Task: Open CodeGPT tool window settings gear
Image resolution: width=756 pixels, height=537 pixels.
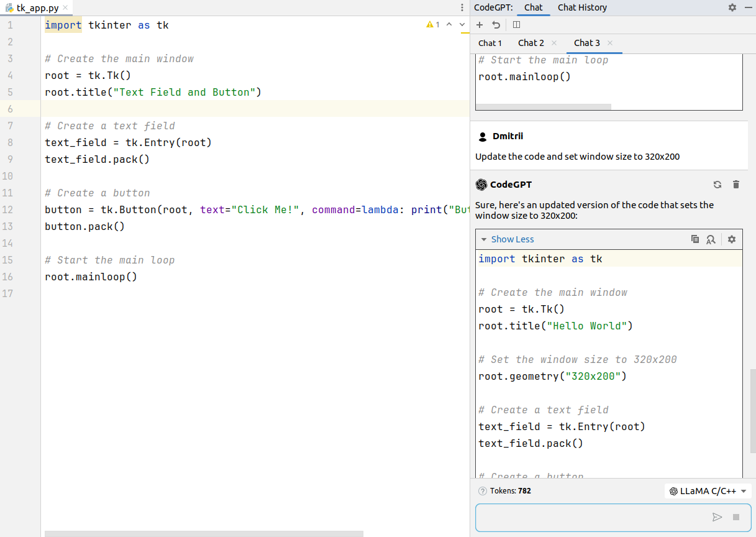Action: pyautogui.click(x=732, y=7)
